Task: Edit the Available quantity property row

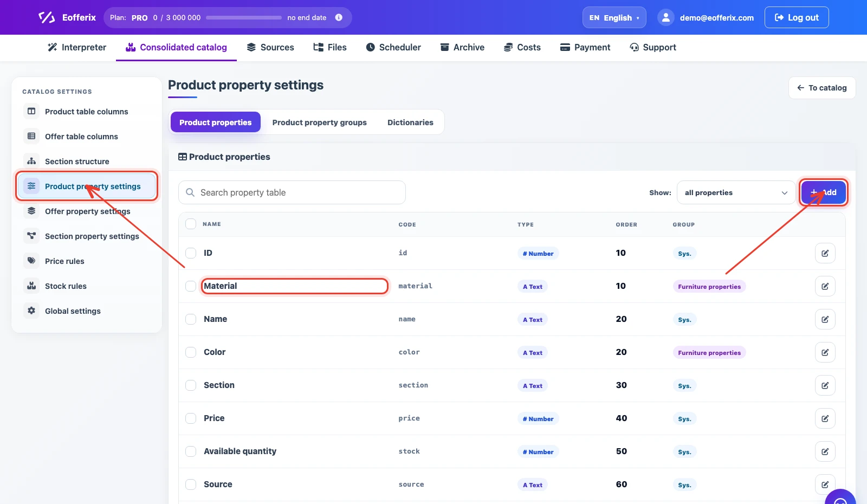Action: (825, 451)
